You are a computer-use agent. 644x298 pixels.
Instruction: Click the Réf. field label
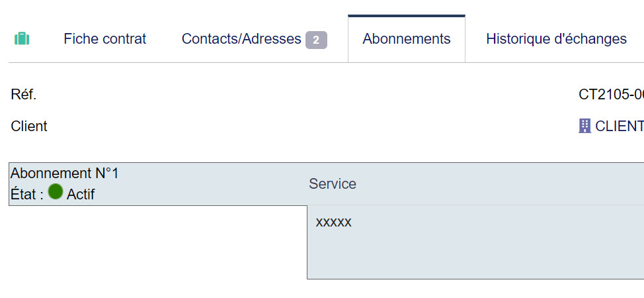click(24, 95)
